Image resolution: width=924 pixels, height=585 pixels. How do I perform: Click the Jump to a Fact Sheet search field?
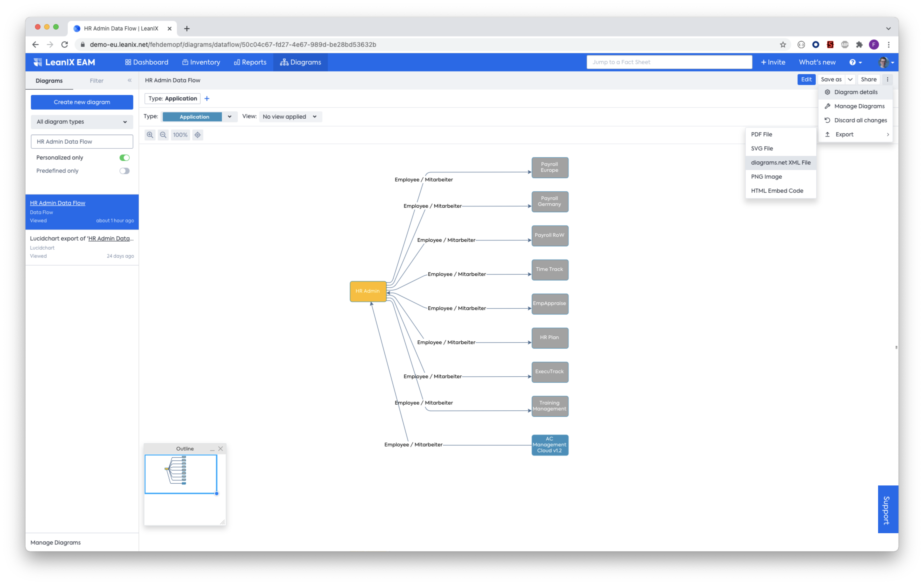(669, 62)
